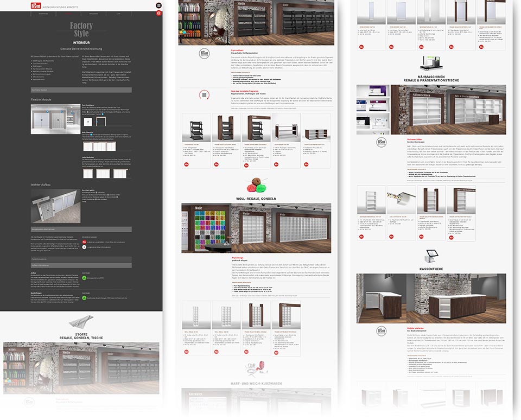Viewport: 521px width, 420px height.
Task: Click the WOLL-REGALE, GONDELN heading
Action: pyautogui.click(x=256, y=199)
